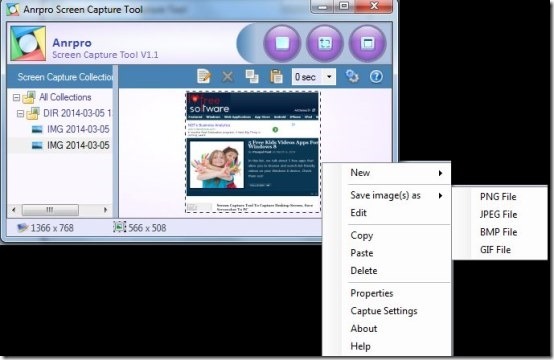Expand the New submenu arrow
The height and width of the screenshot is (360, 554).
coord(440,173)
